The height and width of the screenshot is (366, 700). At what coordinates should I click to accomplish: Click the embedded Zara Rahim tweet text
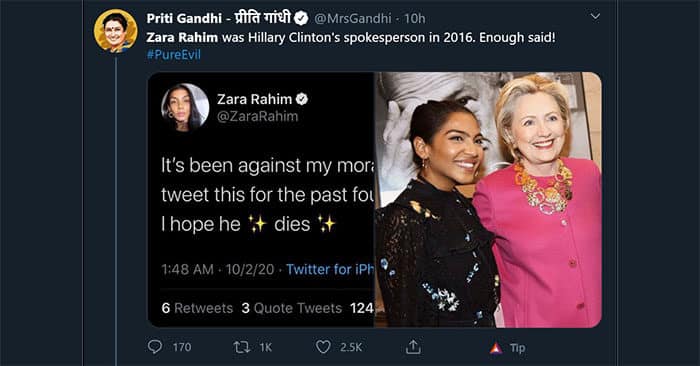267,195
